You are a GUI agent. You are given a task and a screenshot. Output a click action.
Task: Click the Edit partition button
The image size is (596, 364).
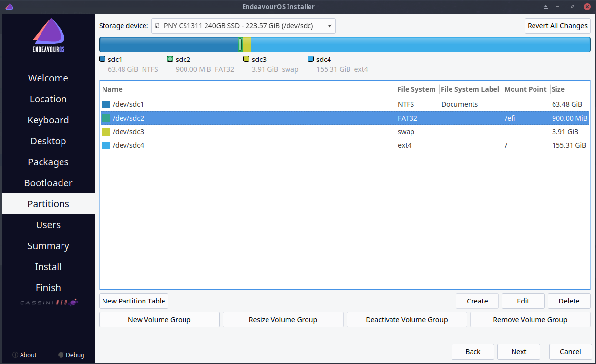coord(523,301)
